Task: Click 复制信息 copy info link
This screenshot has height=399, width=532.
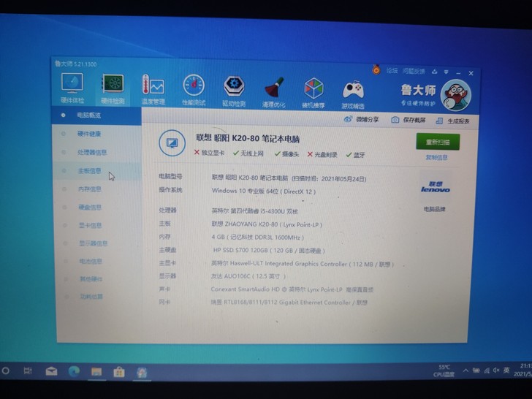Action: click(436, 157)
